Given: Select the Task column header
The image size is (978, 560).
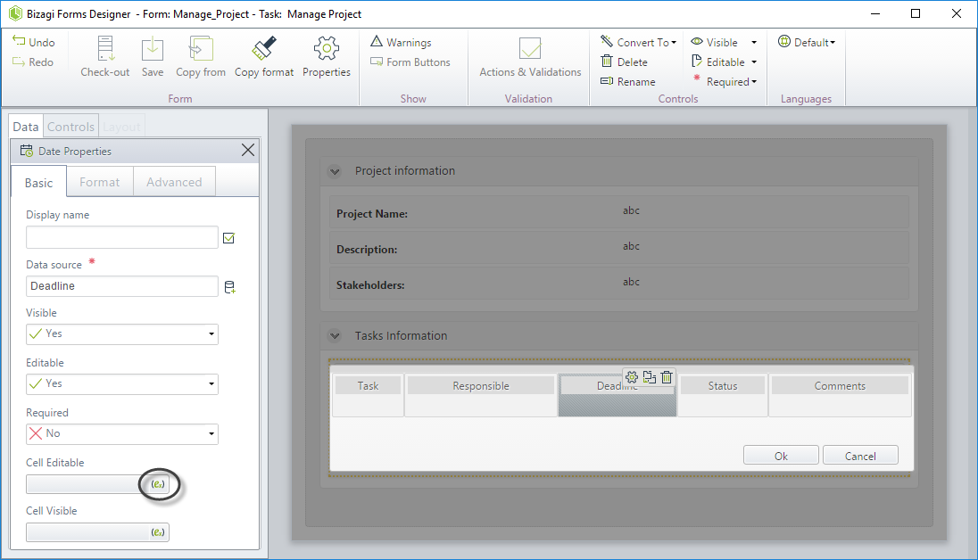Looking at the screenshot, I should tap(368, 386).
